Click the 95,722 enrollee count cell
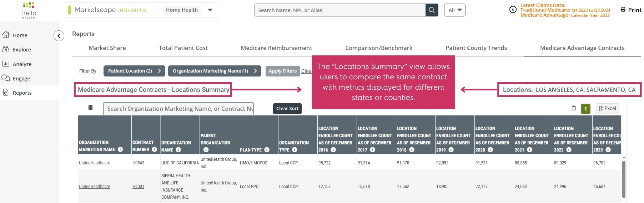The width and height of the screenshot is (644, 203). 324,163
